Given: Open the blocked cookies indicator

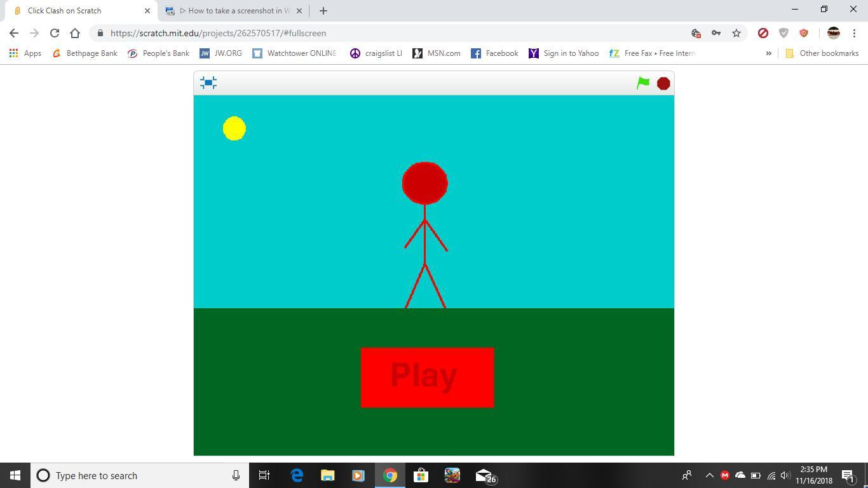Looking at the screenshot, I should coord(696,33).
